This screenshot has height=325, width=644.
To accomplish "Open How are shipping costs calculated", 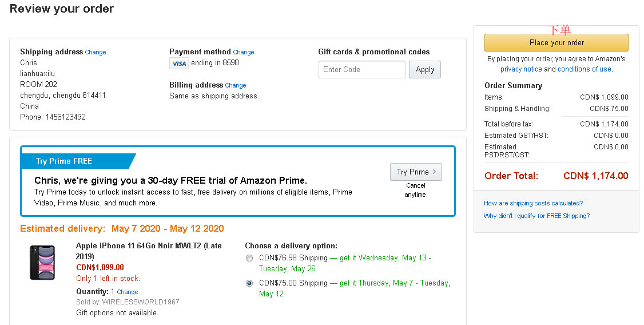I will coord(533,203).
